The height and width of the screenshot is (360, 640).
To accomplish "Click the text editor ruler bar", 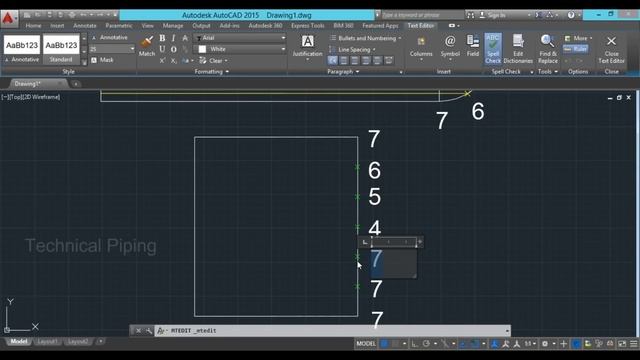I will [394, 242].
